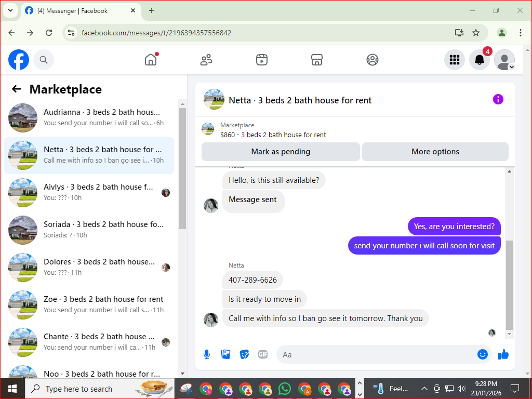The width and height of the screenshot is (532, 399).
Task: Open Netta conversation in list
Action: point(89,155)
